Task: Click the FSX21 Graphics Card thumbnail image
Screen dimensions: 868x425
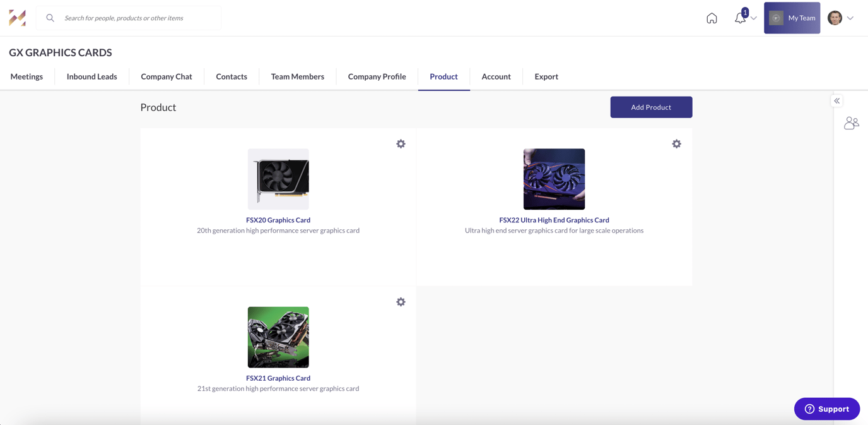Action: [278, 337]
